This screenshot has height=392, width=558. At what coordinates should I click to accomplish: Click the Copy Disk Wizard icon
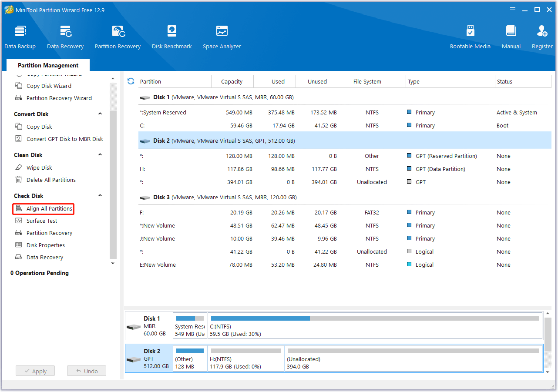pos(19,86)
